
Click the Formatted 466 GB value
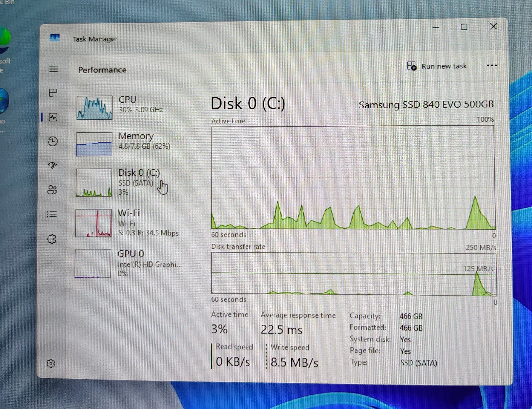[411, 328]
